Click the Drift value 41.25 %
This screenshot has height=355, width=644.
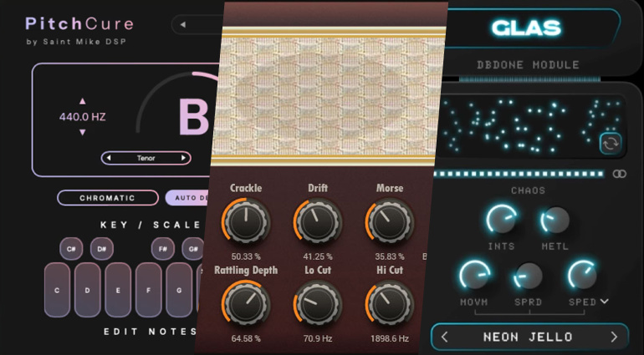tap(318, 257)
